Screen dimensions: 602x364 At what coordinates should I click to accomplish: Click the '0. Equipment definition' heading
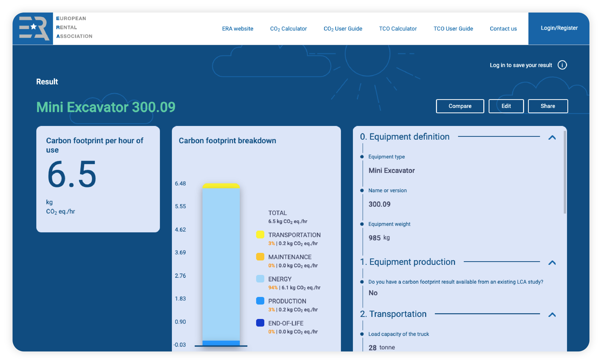pos(405,137)
